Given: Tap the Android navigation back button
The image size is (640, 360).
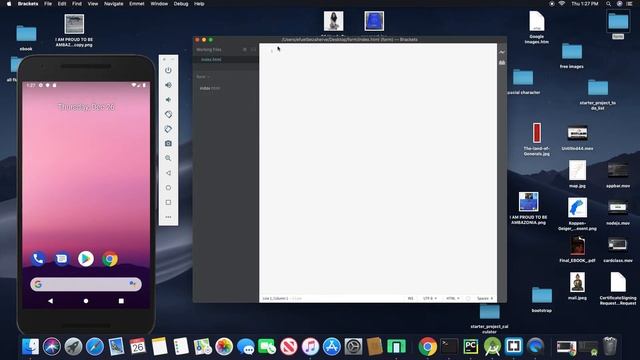Looking at the screenshot, I should click(x=50, y=301).
